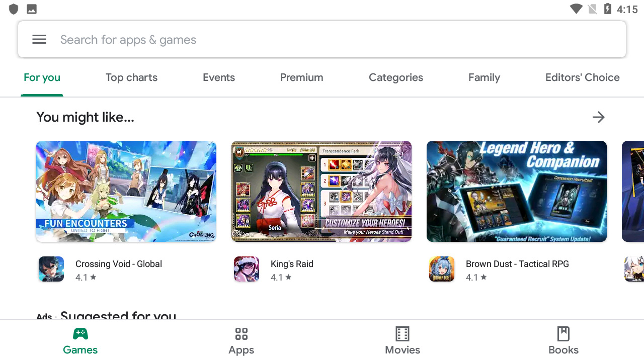Tap the Crossing Void - Global title

[119, 264]
